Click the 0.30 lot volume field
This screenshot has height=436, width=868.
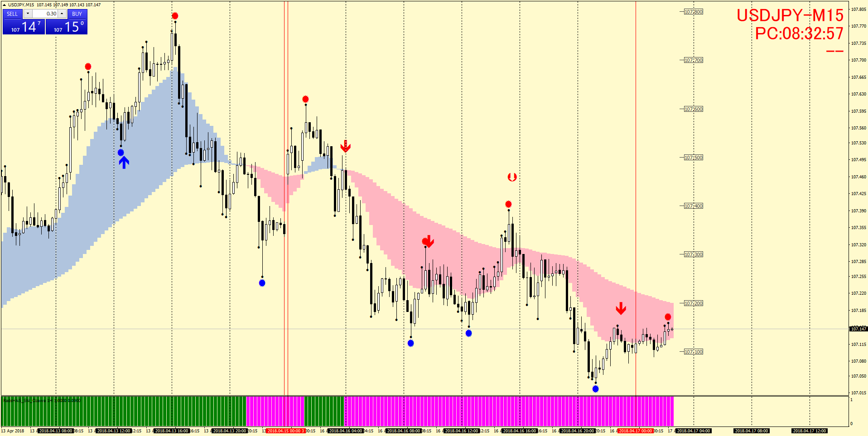click(x=45, y=14)
